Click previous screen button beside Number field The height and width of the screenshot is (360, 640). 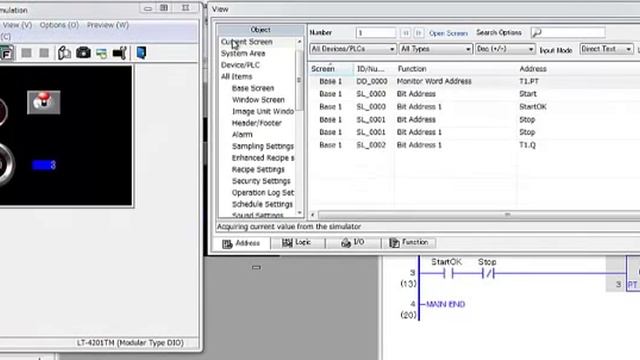click(x=405, y=33)
